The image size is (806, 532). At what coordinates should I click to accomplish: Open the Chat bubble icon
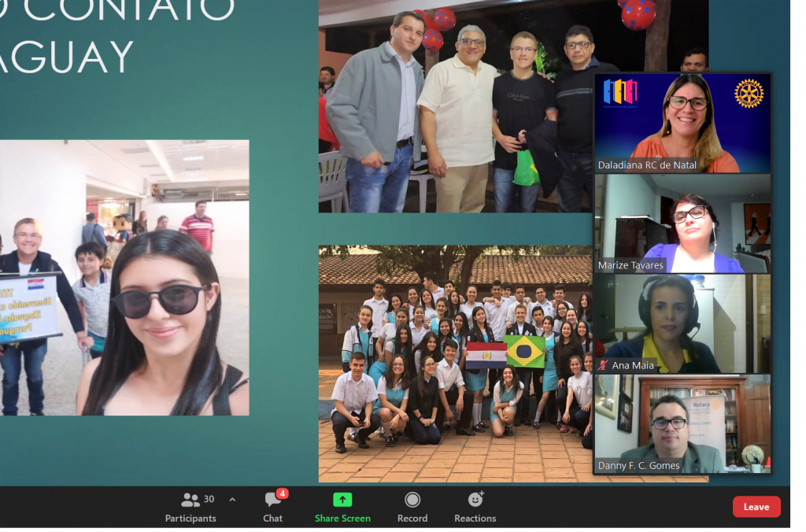272,500
